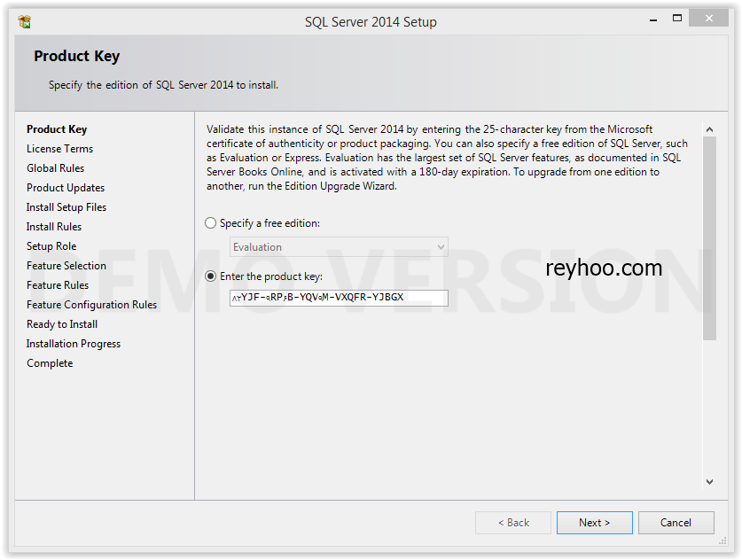Click the Back button
Screen dimensions: 742x560
[x=513, y=523]
